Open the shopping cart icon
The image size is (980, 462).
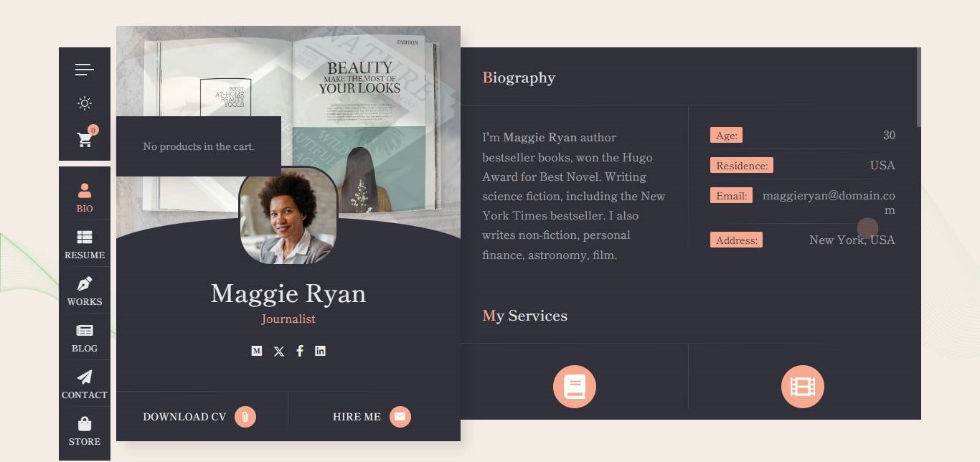85,139
